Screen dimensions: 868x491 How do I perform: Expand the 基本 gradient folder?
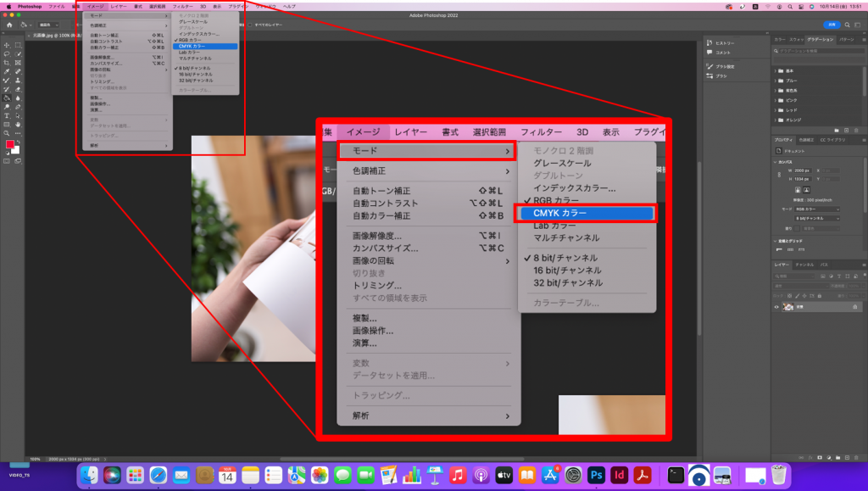tap(775, 71)
